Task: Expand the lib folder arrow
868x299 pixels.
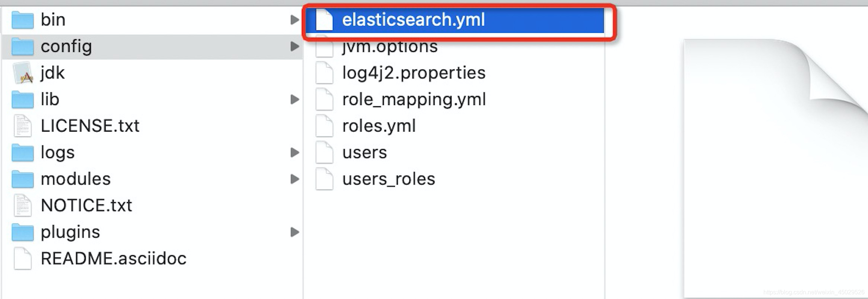Action: point(295,100)
